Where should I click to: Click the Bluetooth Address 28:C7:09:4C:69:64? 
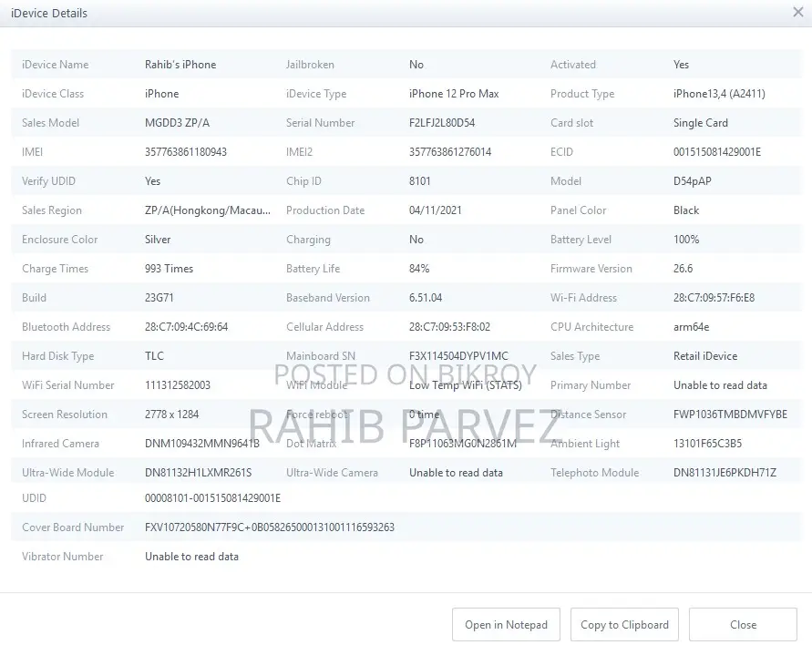click(186, 327)
